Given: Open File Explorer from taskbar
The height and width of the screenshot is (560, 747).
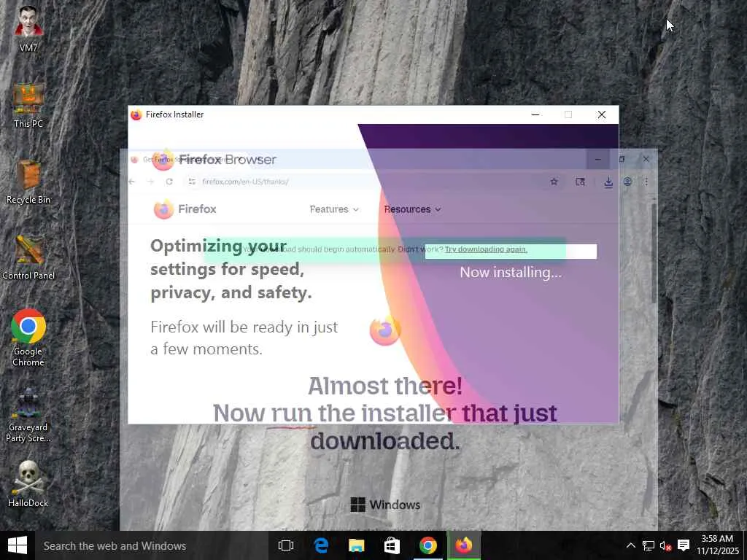Looking at the screenshot, I should pyautogui.click(x=356, y=545).
